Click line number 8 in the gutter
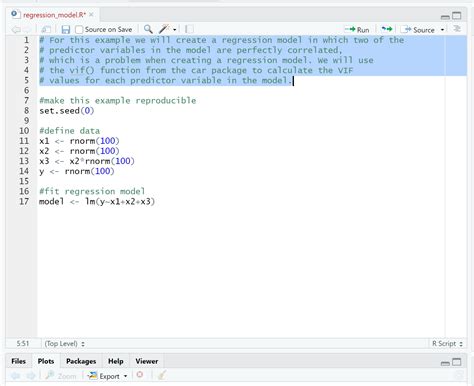 [26, 111]
